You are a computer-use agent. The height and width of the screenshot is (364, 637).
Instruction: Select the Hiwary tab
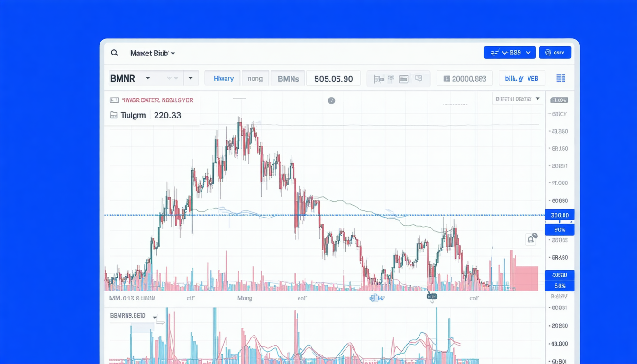coord(223,78)
